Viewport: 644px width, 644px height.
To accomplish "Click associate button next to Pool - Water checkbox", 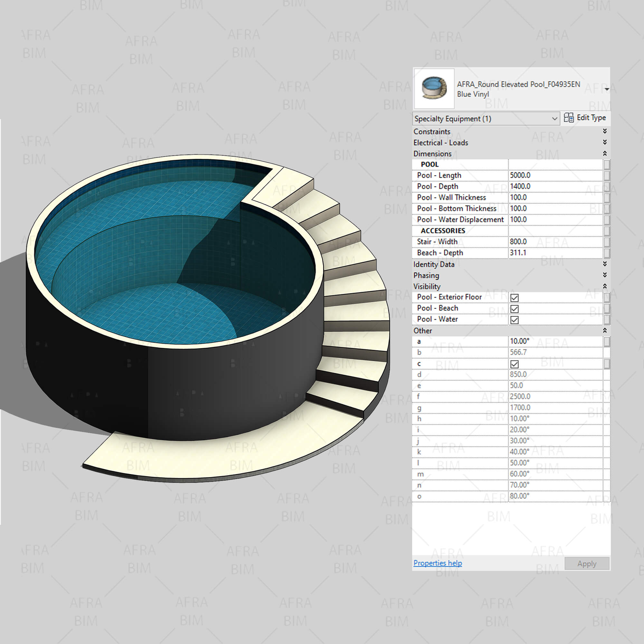I will pos(607,319).
